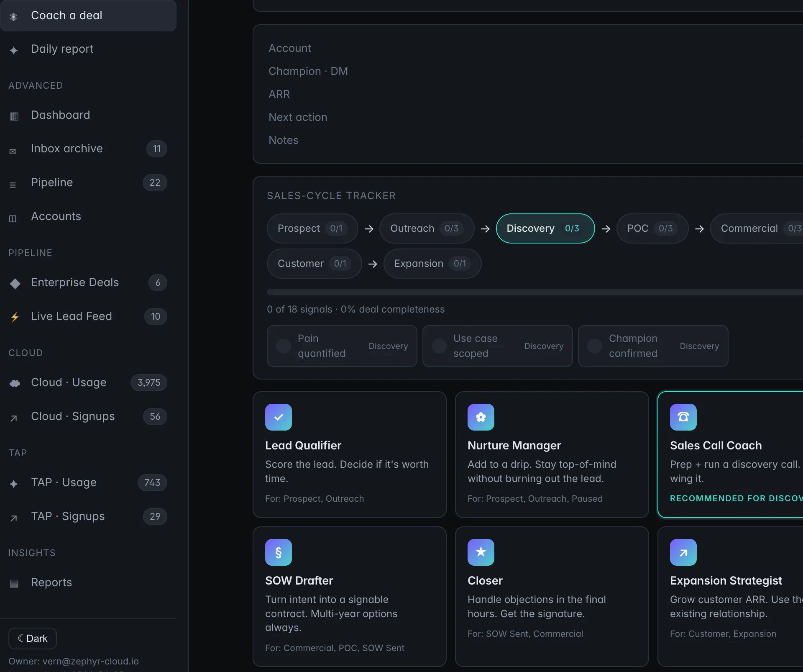Open the Lead Qualifier card
The image size is (803, 672).
click(350, 455)
